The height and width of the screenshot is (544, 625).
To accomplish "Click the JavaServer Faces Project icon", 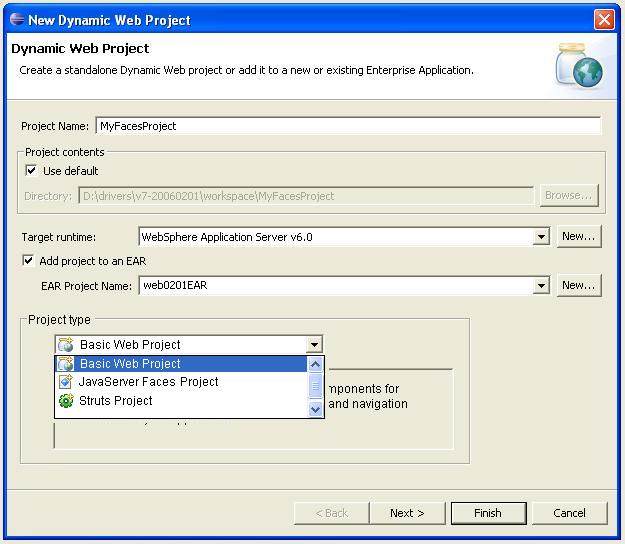I will click(x=66, y=382).
